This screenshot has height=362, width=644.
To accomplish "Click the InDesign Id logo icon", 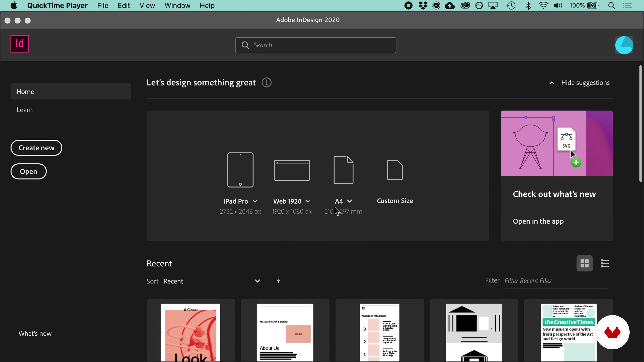I will click(x=19, y=44).
